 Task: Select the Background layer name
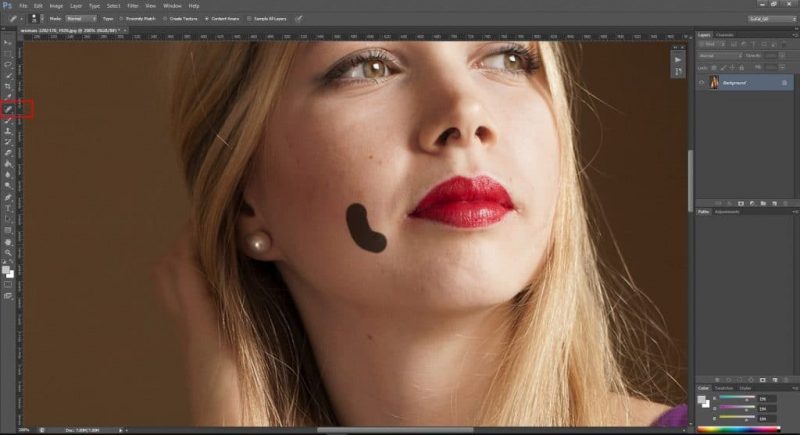pyautogui.click(x=735, y=83)
